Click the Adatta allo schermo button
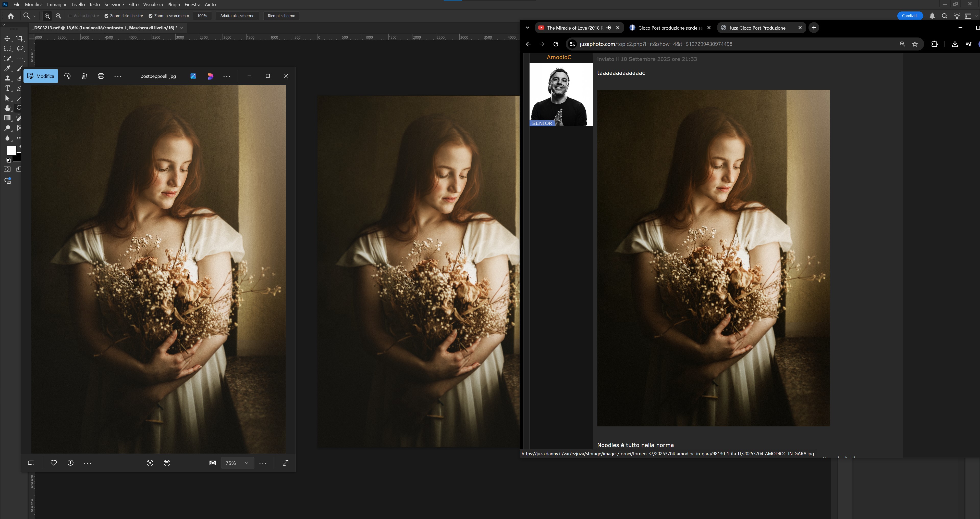Image resolution: width=980 pixels, height=519 pixels. pyautogui.click(x=237, y=16)
